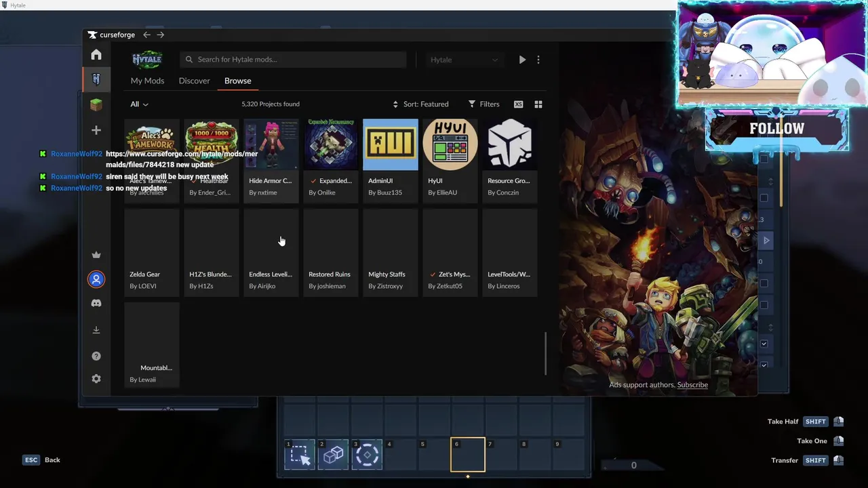
Task: Select the circular tool in hotbar slot 3
Action: point(367,454)
